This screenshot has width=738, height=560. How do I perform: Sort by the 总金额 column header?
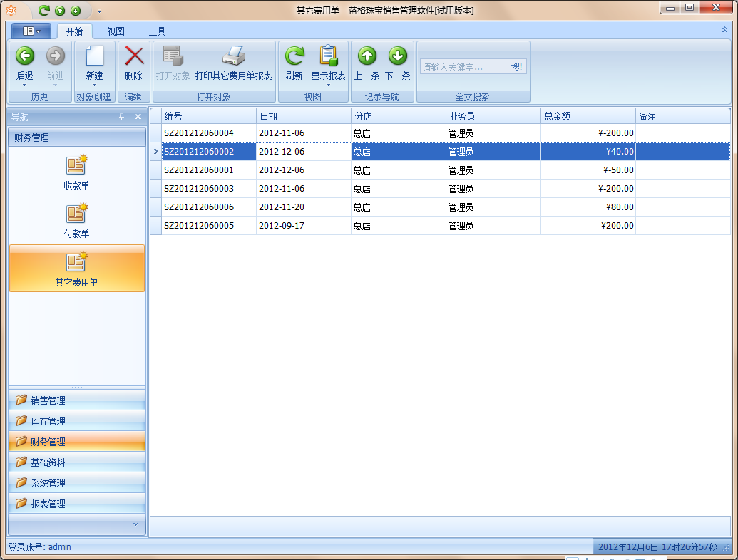(x=588, y=116)
